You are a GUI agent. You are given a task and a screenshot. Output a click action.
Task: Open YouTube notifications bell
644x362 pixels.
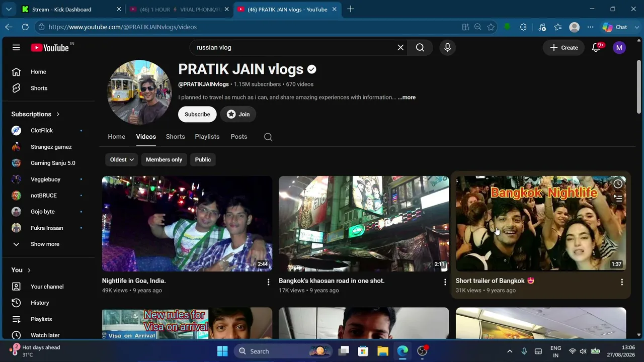coord(596,47)
